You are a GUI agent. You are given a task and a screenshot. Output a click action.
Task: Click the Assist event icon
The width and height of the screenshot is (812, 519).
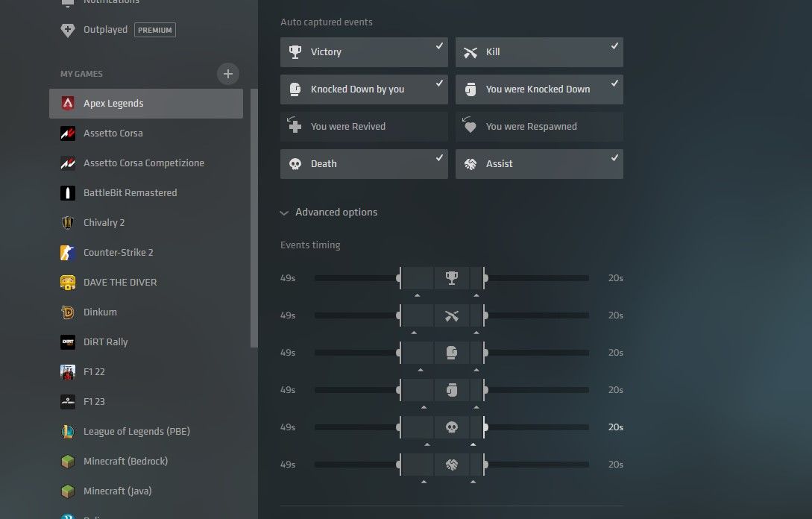tap(470, 163)
